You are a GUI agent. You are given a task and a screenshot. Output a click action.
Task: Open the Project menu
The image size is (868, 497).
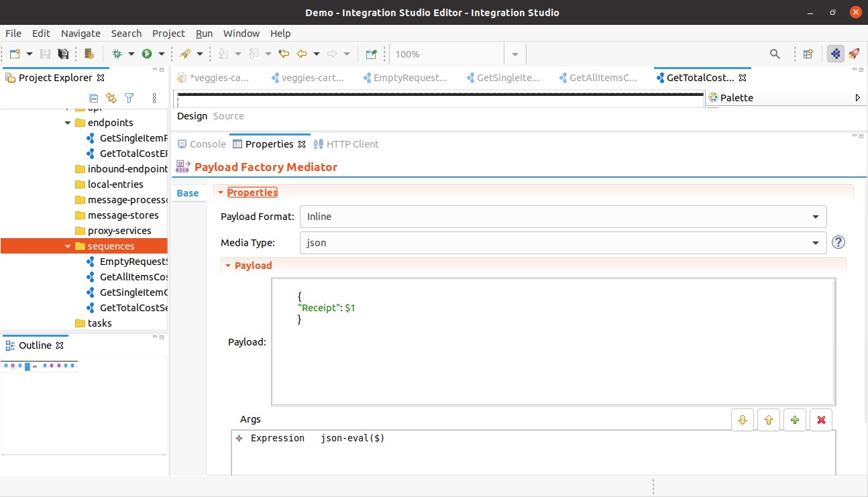[x=168, y=34]
